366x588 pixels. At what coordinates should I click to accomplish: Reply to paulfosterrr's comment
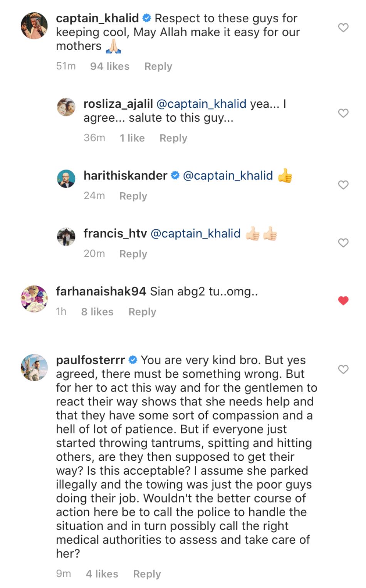tap(147, 574)
